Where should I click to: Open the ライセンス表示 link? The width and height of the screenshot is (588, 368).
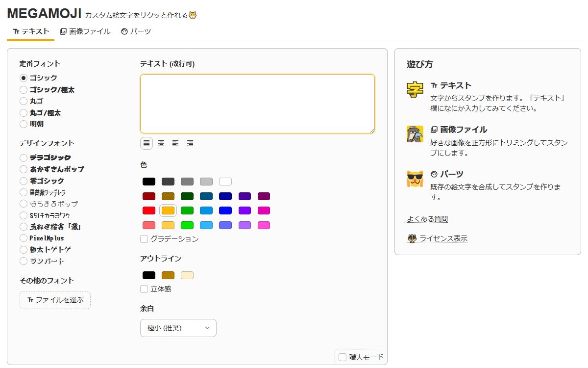tap(437, 238)
